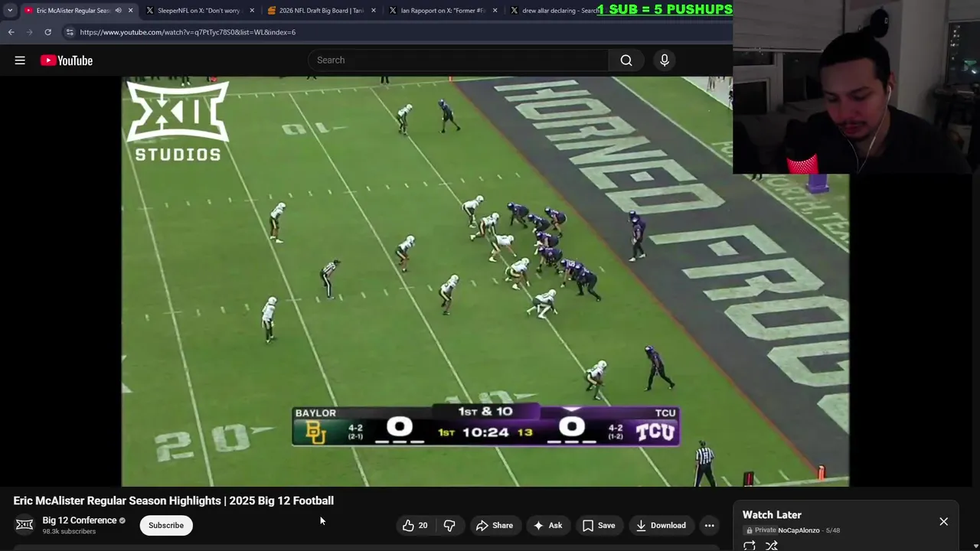Click the video title text
980x551 pixels.
coord(174,500)
